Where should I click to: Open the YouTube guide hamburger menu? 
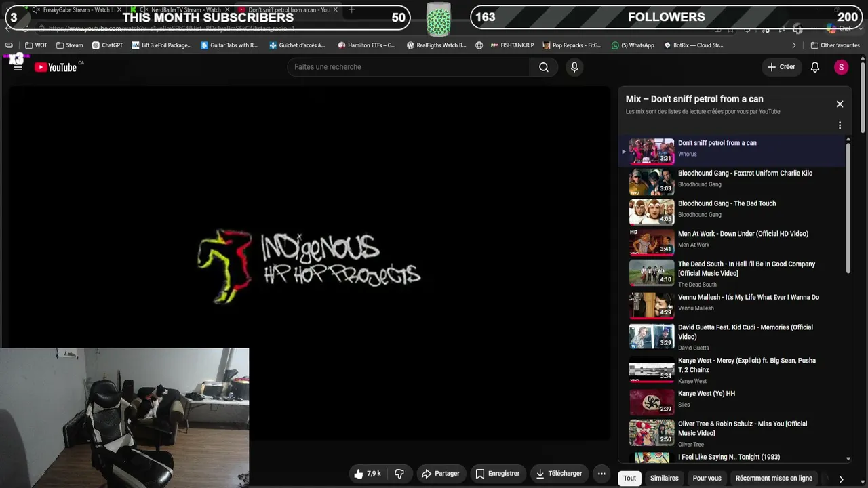18,67
